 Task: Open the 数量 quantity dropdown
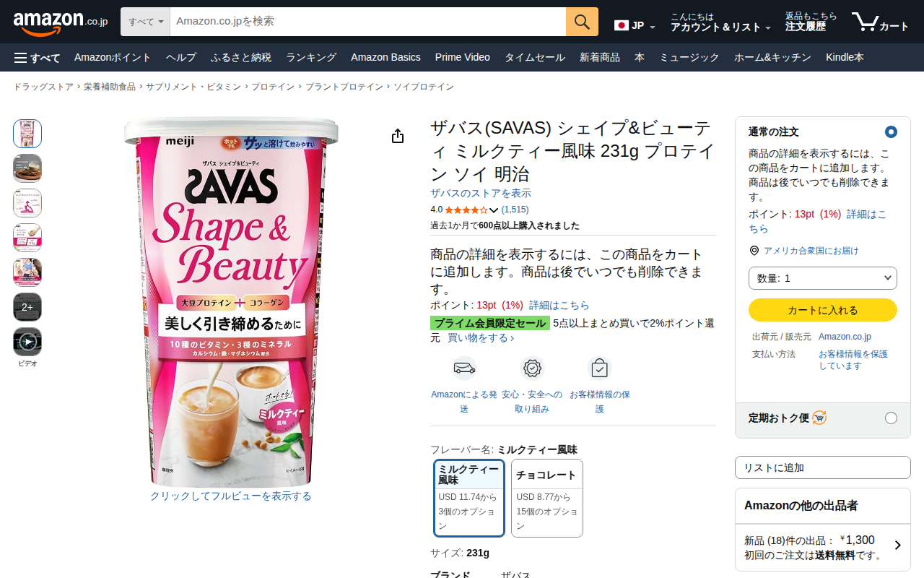pyautogui.click(x=823, y=278)
